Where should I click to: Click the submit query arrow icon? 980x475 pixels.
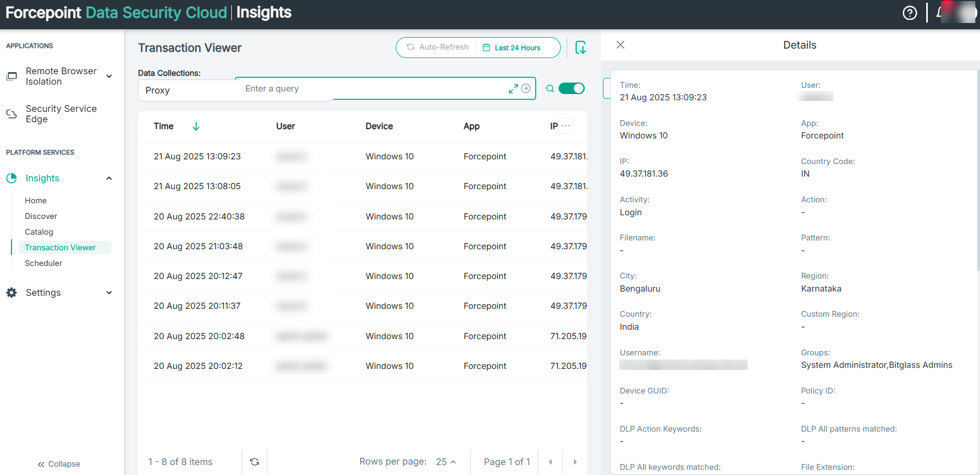click(x=526, y=89)
